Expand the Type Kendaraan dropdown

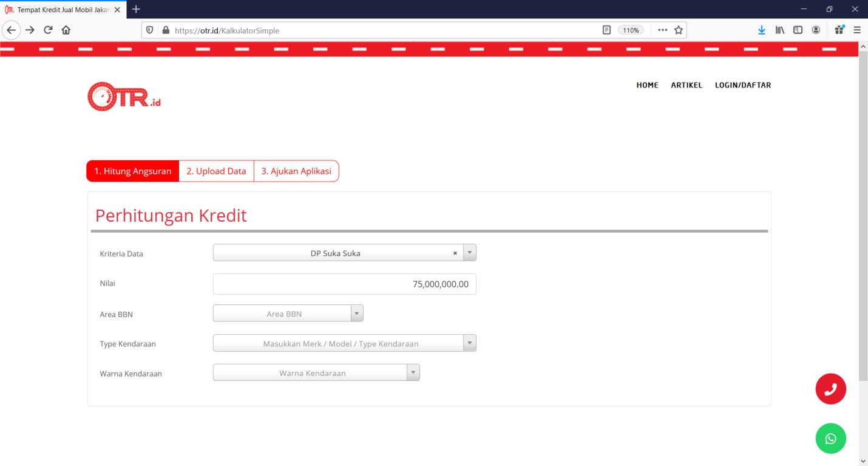pos(469,343)
